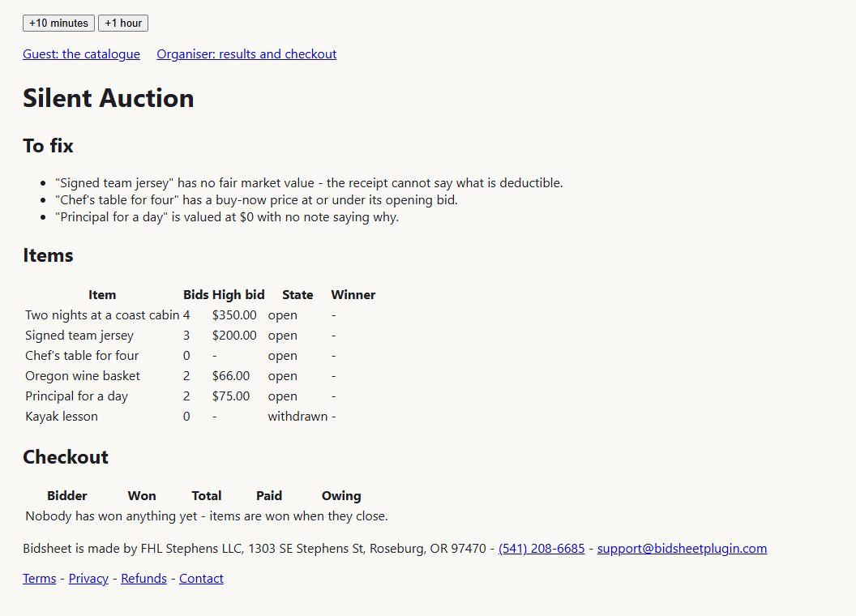The height and width of the screenshot is (616, 856).
Task: Click the Paid column header in Checkout
Action: point(269,496)
